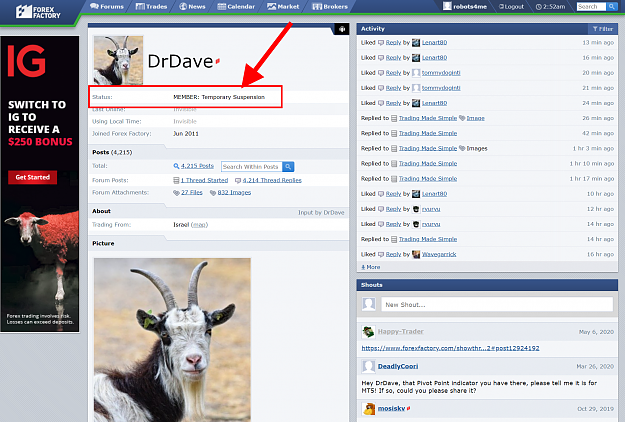The height and width of the screenshot is (422, 625).
Task: Open the Calendar menu
Action: click(236, 6)
